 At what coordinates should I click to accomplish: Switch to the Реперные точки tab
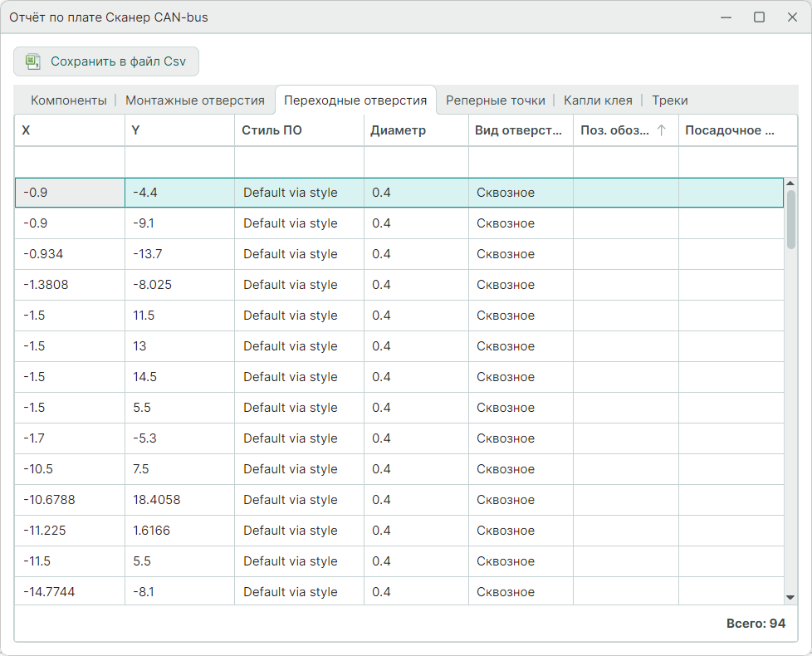496,100
